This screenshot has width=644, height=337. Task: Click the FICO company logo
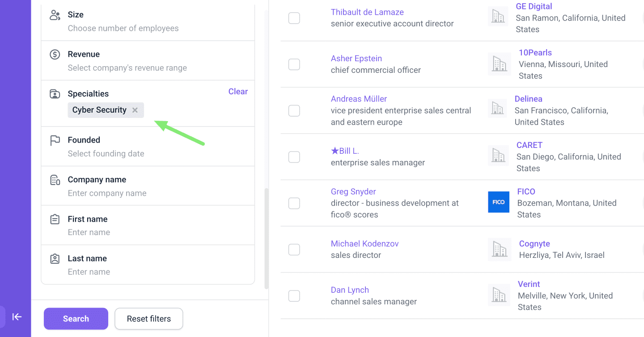click(x=499, y=202)
